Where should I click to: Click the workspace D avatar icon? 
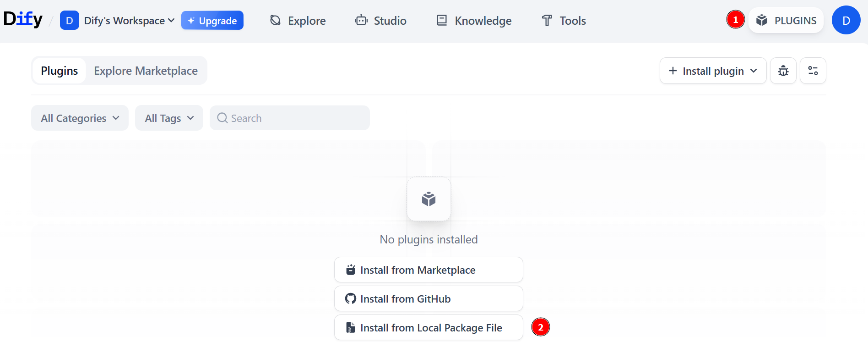70,21
